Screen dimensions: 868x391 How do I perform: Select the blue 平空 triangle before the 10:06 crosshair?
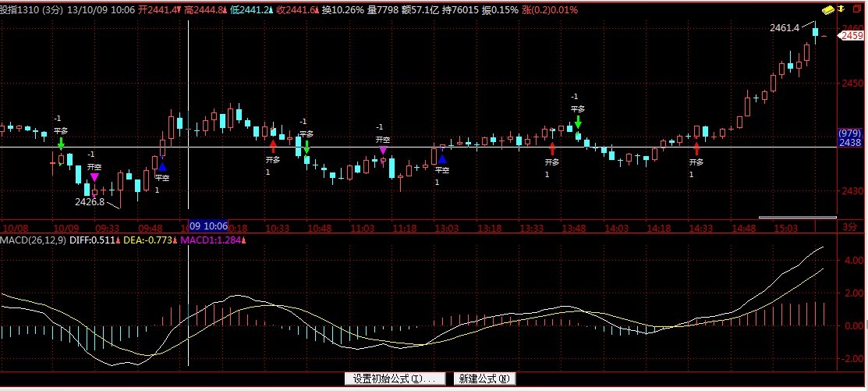(161, 166)
